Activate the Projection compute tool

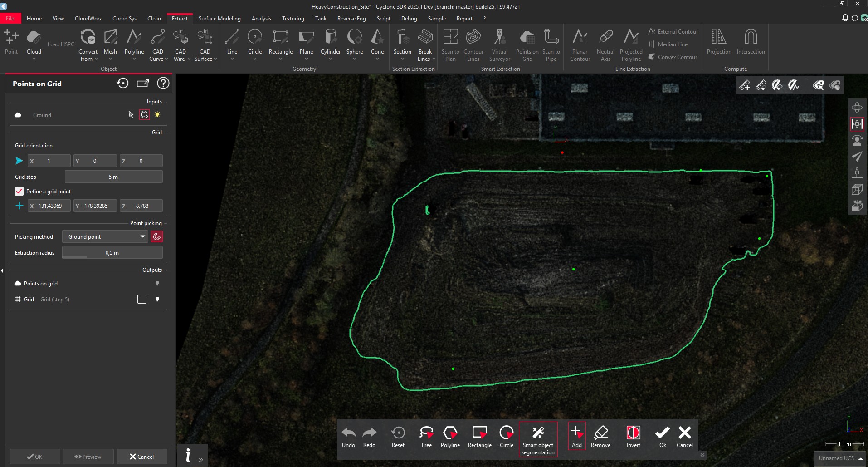718,41
